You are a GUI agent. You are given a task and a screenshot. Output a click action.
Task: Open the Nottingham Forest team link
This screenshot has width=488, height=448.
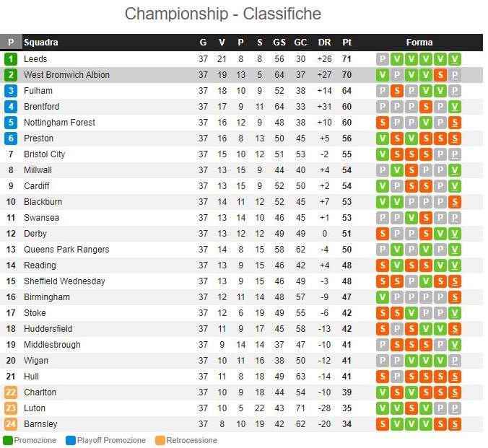pyautogui.click(x=59, y=123)
